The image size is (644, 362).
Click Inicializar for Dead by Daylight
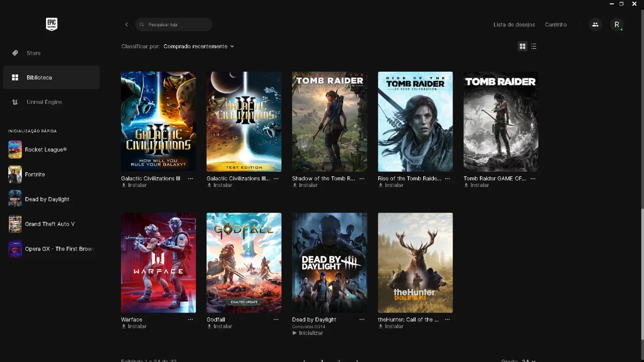pyautogui.click(x=308, y=333)
